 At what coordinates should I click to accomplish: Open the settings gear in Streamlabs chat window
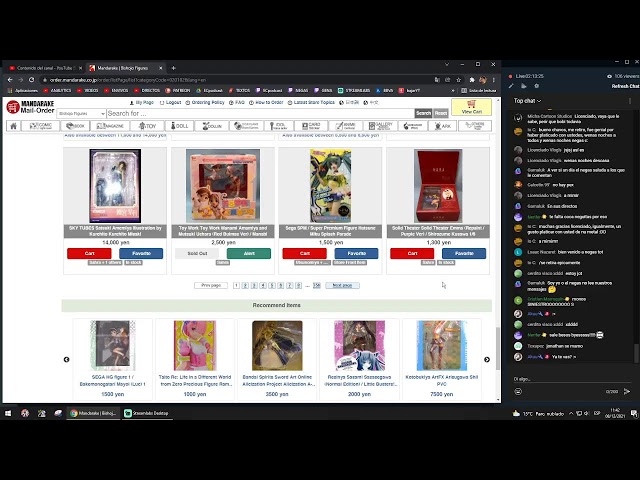[537, 86]
